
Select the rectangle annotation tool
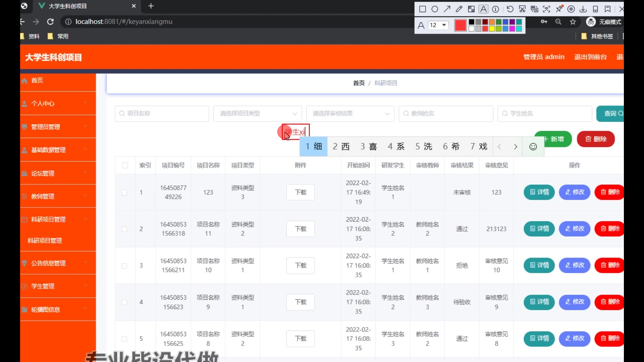click(423, 9)
